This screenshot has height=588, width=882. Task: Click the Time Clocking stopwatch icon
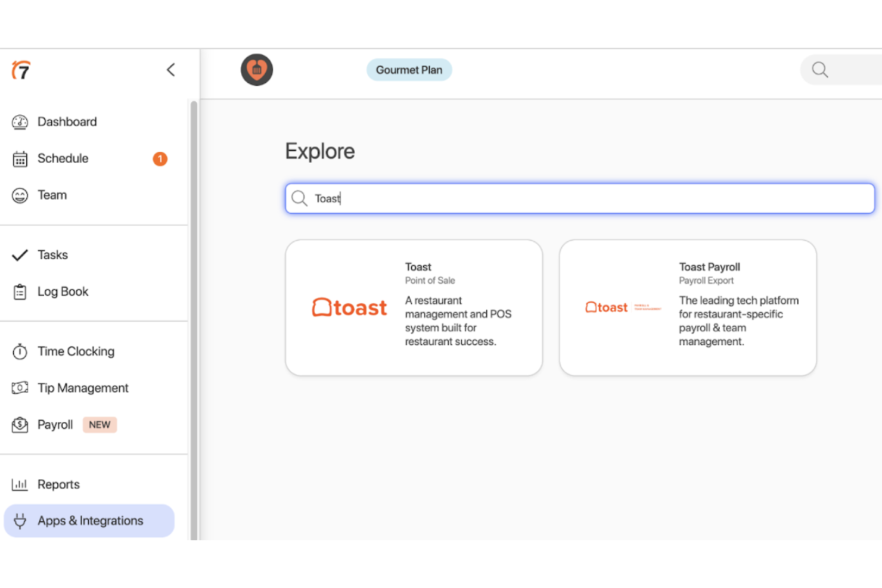pos(20,351)
